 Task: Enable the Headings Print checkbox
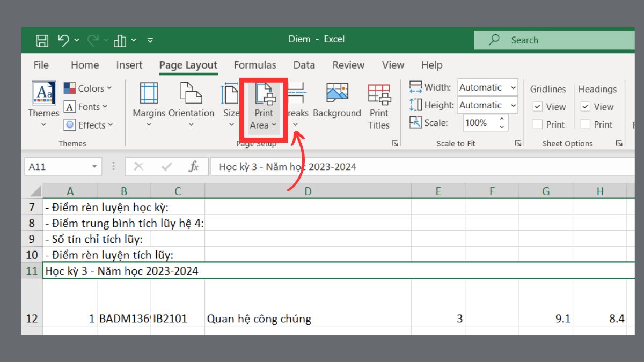click(x=586, y=124)
